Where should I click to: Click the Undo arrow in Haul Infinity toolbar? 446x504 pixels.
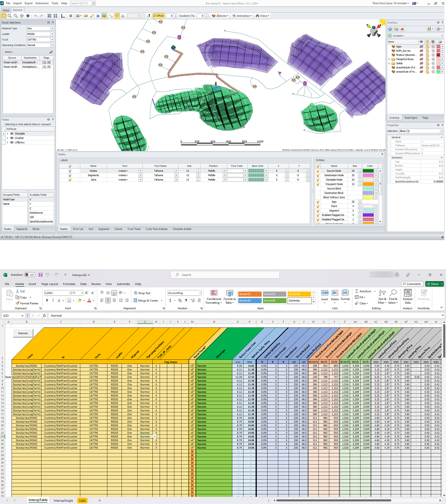36,16
